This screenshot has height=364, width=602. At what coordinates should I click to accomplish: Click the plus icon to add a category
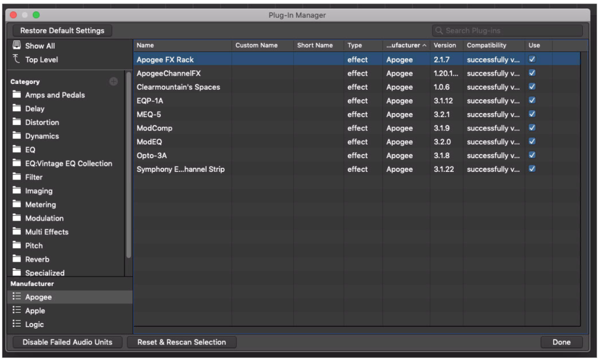tap(113, 81)
